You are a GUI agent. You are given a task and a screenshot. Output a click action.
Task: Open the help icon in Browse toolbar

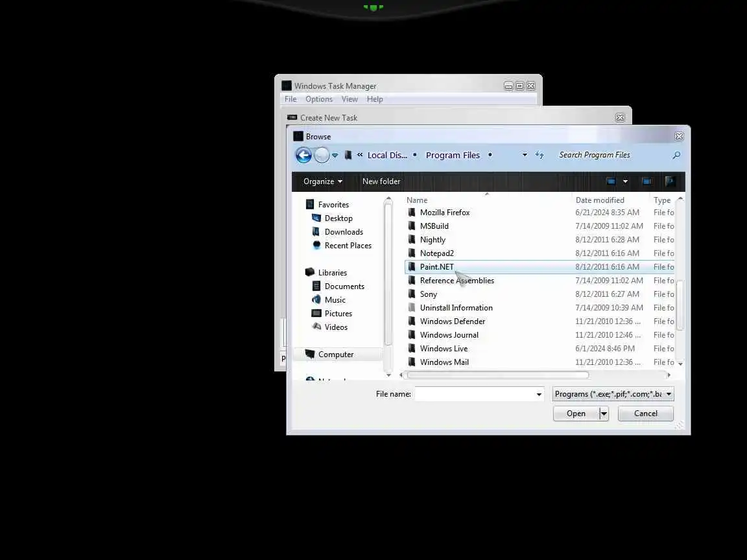[x=670, y=181]
